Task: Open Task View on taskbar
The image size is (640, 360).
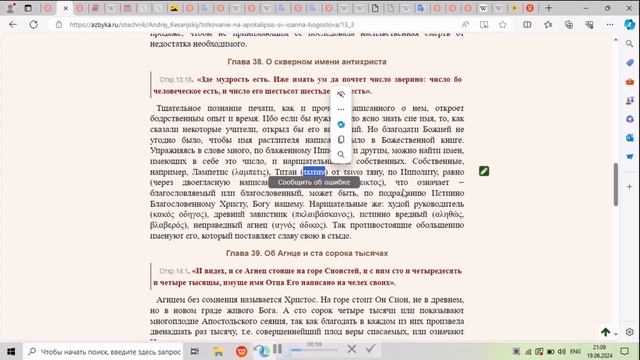Action: coord(195,351)
